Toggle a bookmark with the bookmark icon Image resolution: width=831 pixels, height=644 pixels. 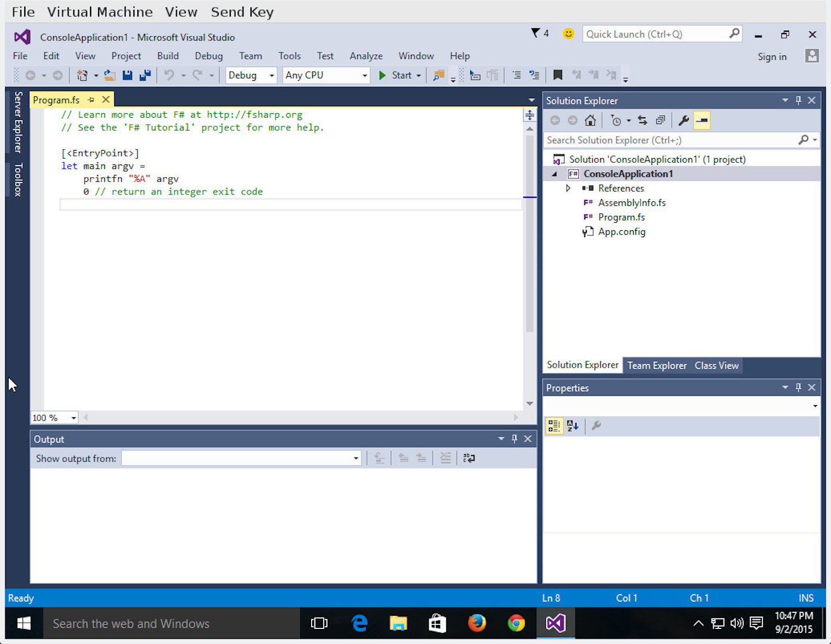557,75
